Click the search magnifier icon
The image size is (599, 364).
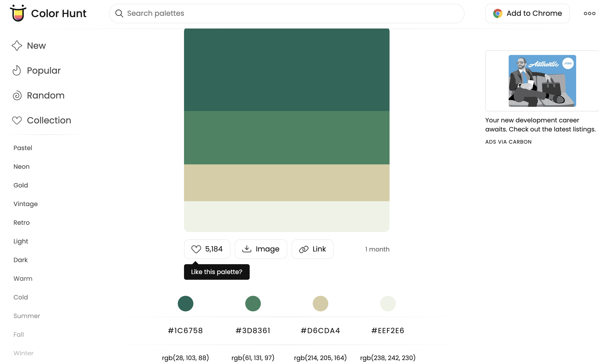[x=119, y=13]
